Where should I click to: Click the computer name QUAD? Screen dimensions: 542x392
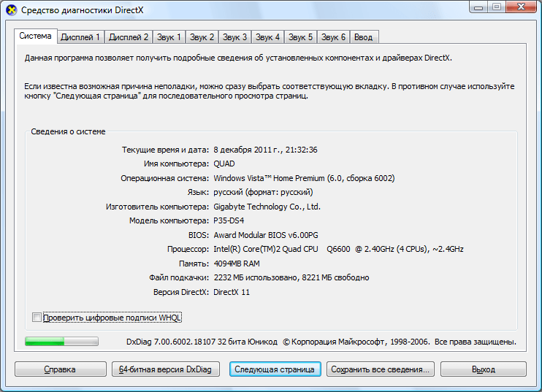click(224, 164)
